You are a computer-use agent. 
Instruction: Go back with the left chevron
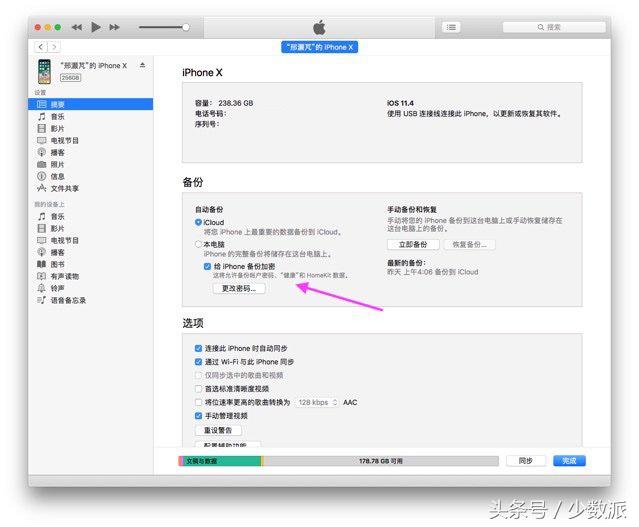coord(41,47)
